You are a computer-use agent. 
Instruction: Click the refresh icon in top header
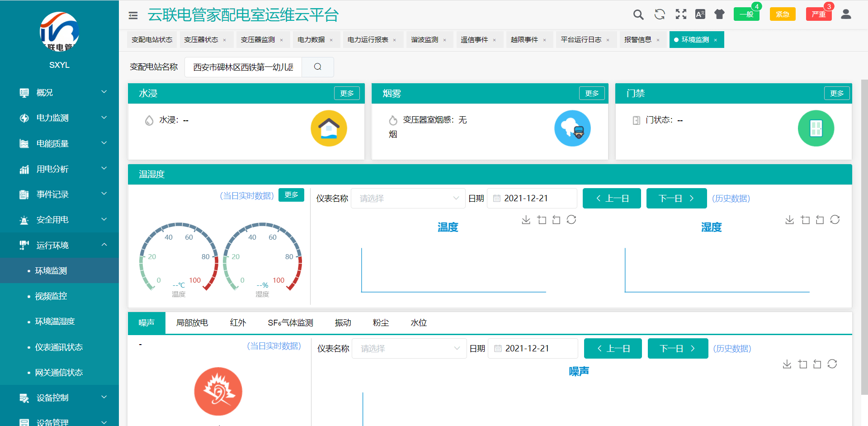coord(660,14)
